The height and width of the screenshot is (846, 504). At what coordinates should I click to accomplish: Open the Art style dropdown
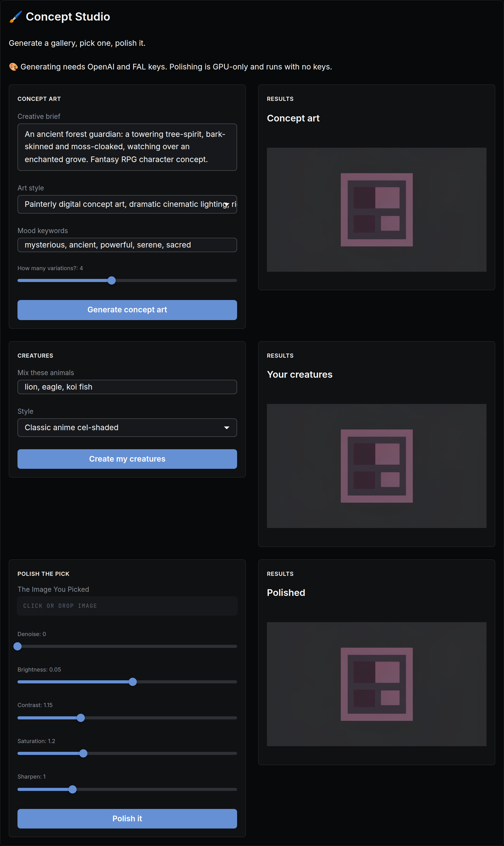tap(127, 204)
